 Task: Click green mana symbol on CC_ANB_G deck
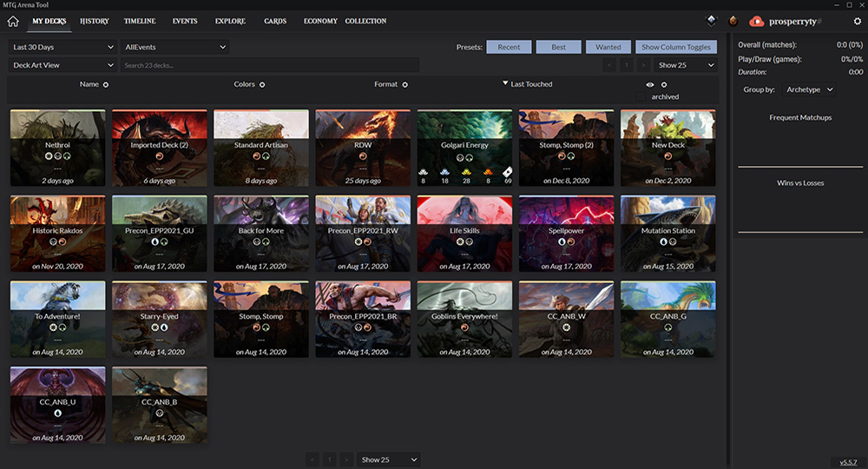pyautogui.click(x=668, y=327)
